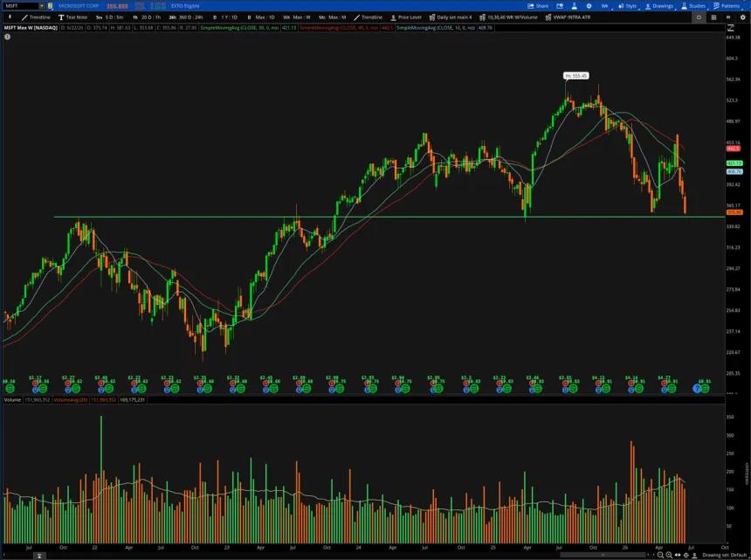Image resolution: width=751 pixels, height=560 pixels.
Task: Click the MICROSOFT CORP company name
Action: click(79, 6)
